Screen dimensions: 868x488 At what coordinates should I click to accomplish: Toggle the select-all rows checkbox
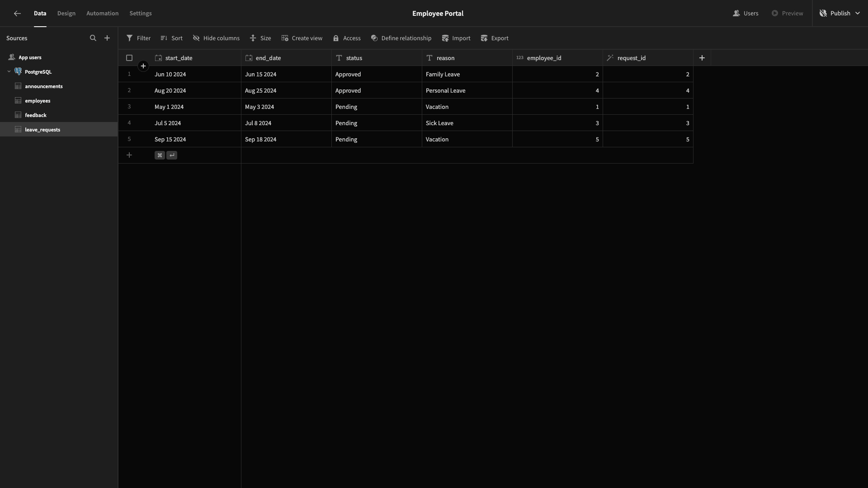coord(129,58)
